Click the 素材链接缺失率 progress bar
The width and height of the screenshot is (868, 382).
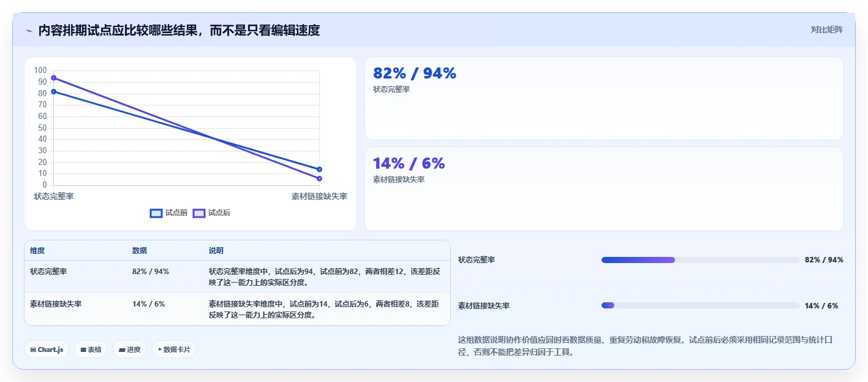[x=701, y=305]
